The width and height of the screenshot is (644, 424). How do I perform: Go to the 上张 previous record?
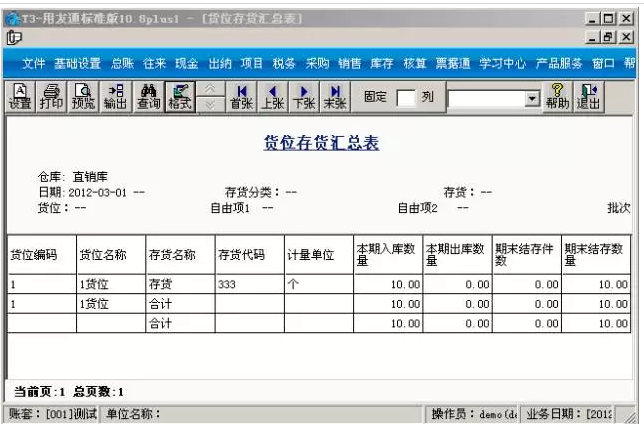(x=273, y=97)
